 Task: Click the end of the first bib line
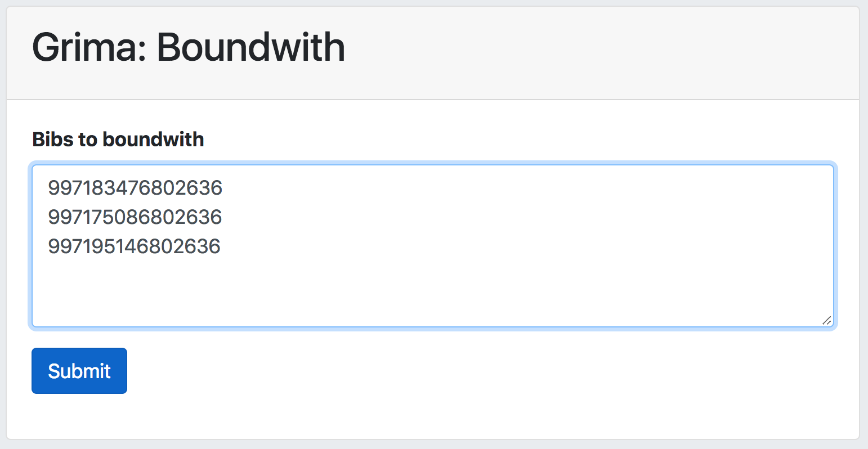coord(224,187)
